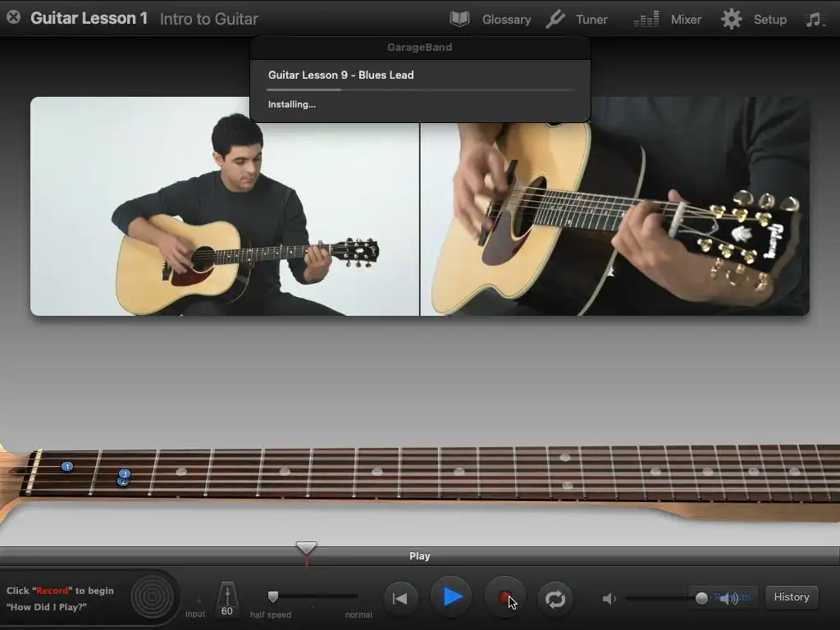The width and height of the screenshot is (840, 630).
Task: Click the 'Guitar Lesson 1' title
Action: click(x=89, y=18)
